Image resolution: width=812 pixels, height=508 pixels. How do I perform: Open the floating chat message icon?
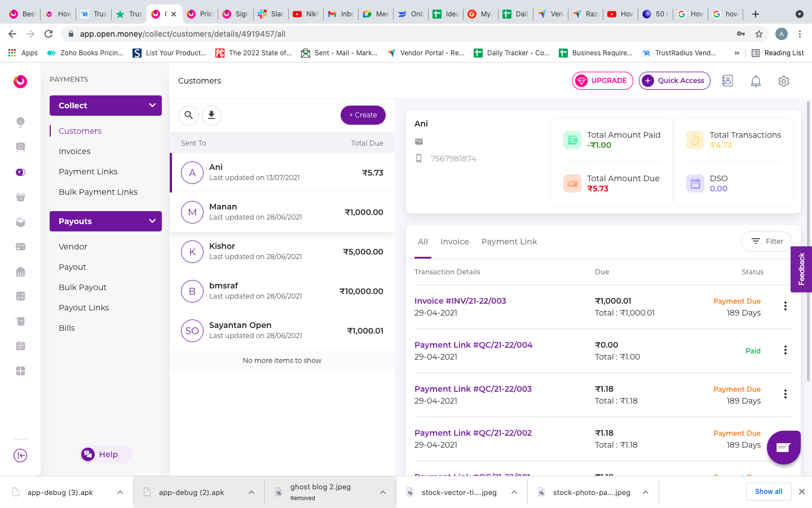(x=783, y=448)
